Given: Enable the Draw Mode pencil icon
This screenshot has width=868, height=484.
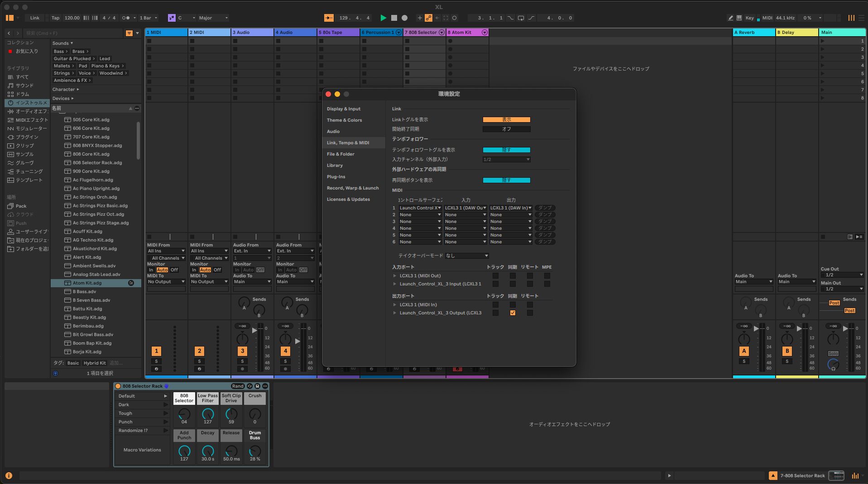Looking at the screenshot, I should coord(730,18).
